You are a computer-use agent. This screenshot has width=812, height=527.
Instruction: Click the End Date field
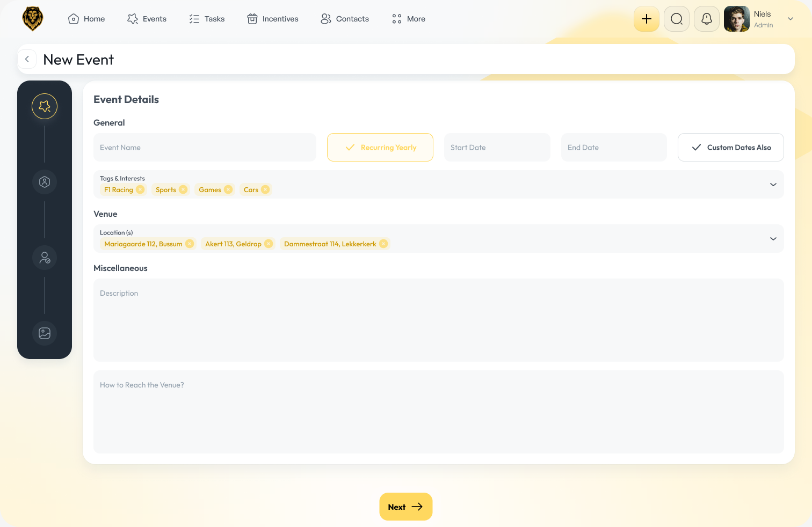[614, 148]
